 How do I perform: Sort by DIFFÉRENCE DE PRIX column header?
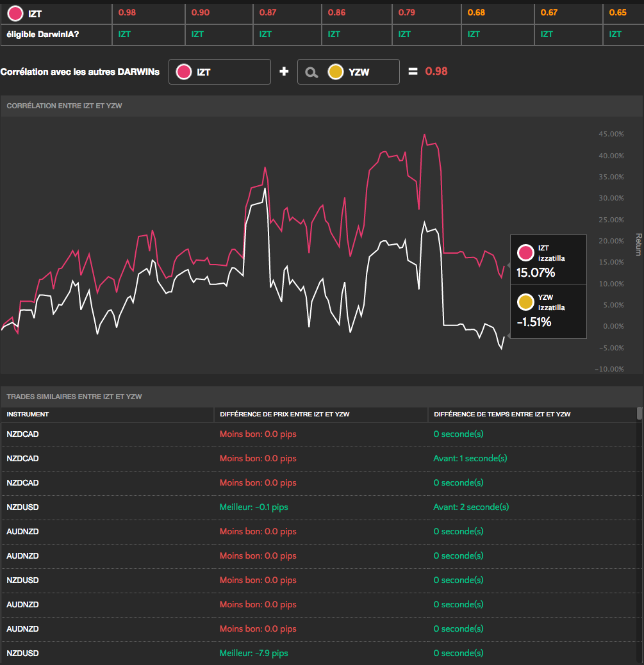pos(285,415)
